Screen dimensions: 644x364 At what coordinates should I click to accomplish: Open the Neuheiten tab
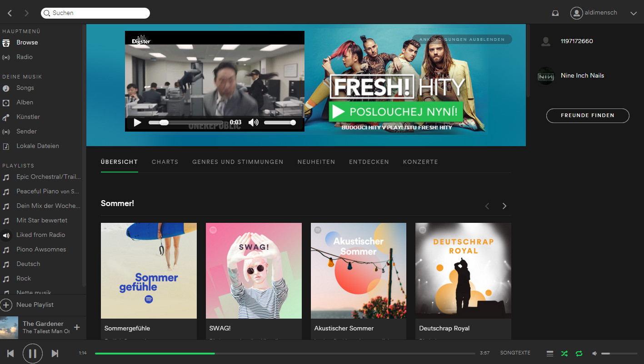click(316, 162)
